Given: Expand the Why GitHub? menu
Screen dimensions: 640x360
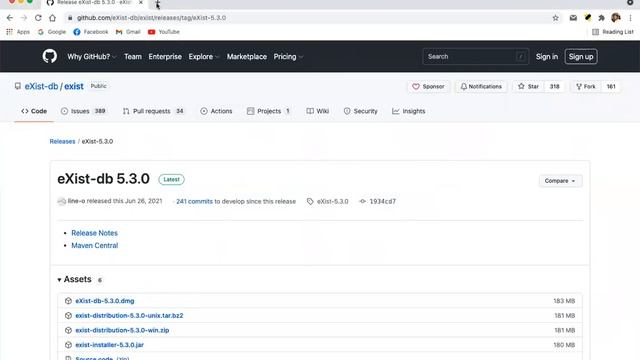Looking at the screenshot, I should click(x=92, y=57).
